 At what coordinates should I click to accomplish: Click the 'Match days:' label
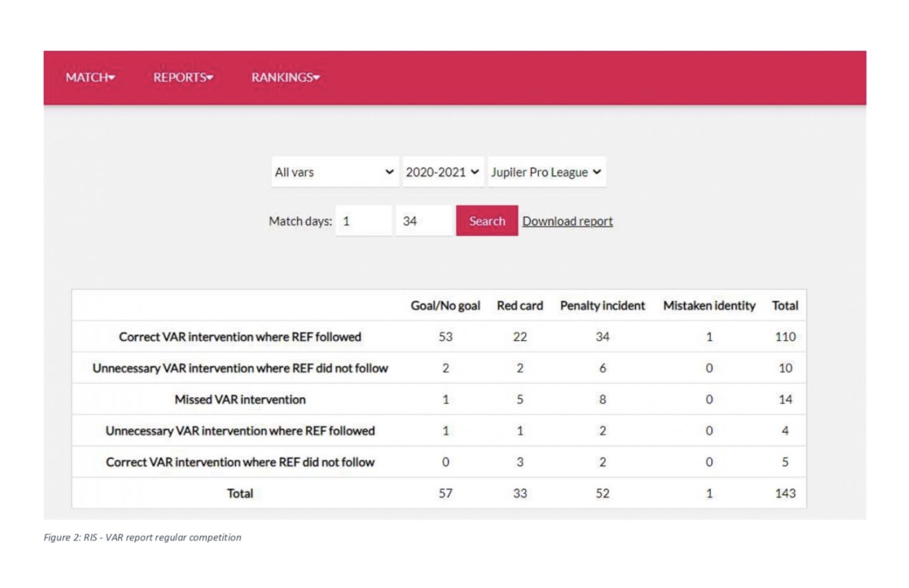coord(300,221)
